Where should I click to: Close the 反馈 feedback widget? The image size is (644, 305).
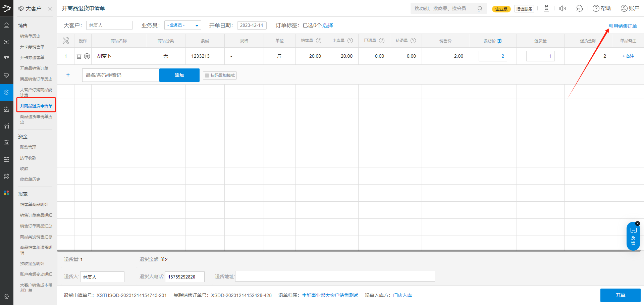638,223
